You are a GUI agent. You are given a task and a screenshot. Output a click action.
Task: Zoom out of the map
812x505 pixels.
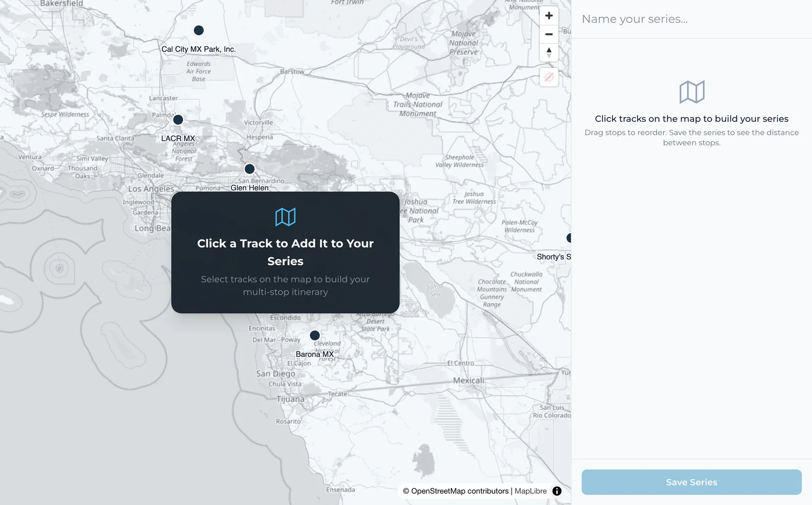click(549, 35)
